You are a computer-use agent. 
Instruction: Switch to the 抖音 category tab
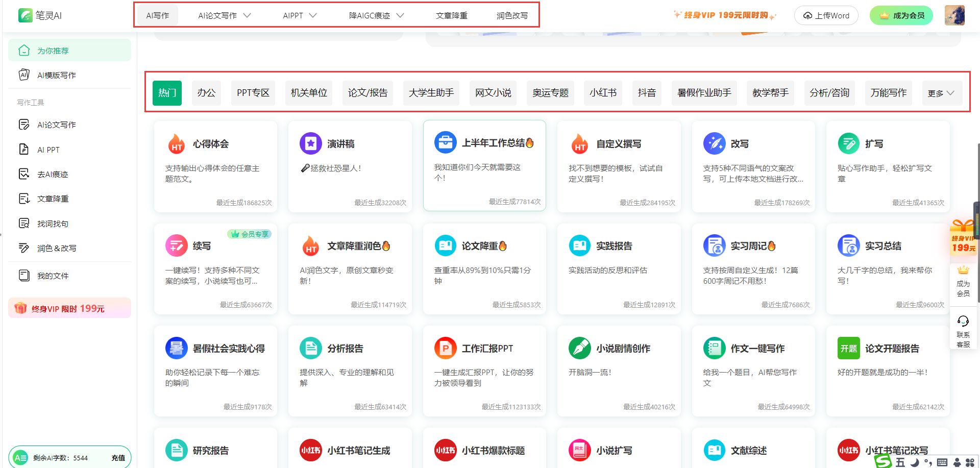(647, 93)
